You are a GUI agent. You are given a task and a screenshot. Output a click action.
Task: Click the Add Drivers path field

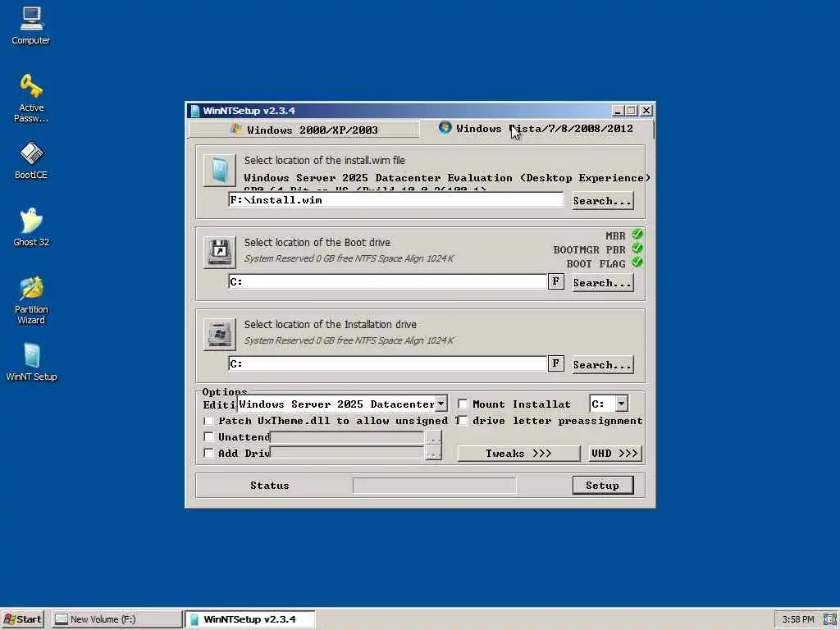[348, 453]
